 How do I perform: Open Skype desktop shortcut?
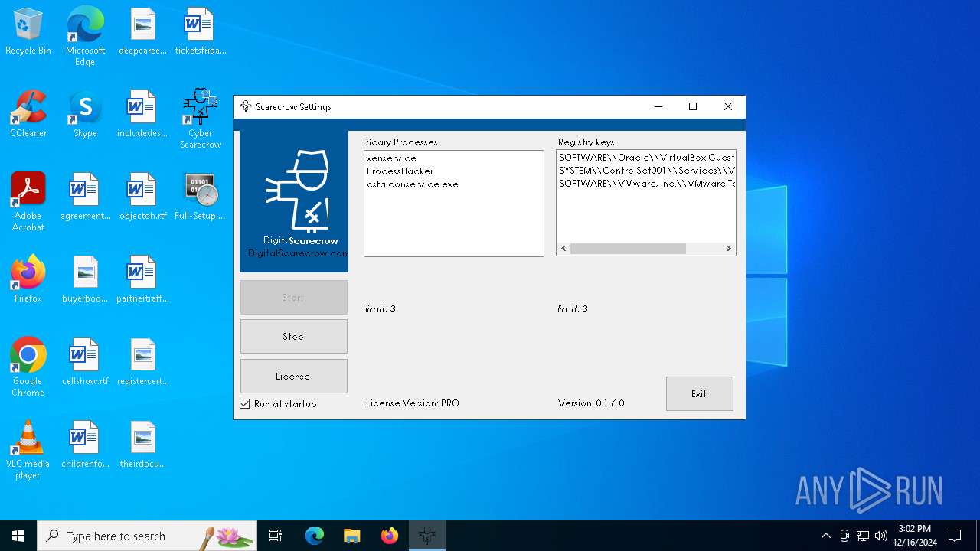[85, 115]
